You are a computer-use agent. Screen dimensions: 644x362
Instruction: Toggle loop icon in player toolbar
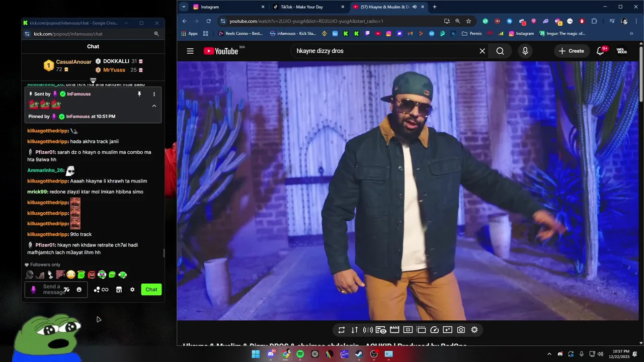pos(342,330)
